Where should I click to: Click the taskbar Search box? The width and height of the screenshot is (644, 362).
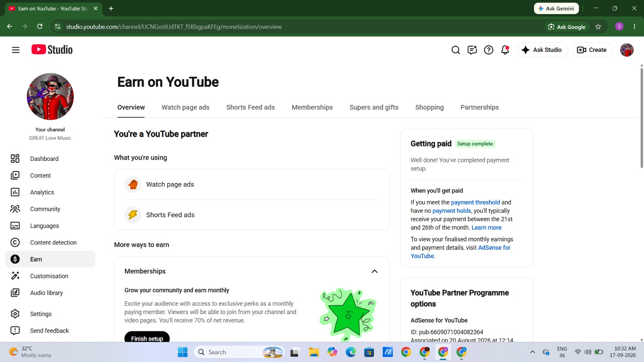point(239,352)
